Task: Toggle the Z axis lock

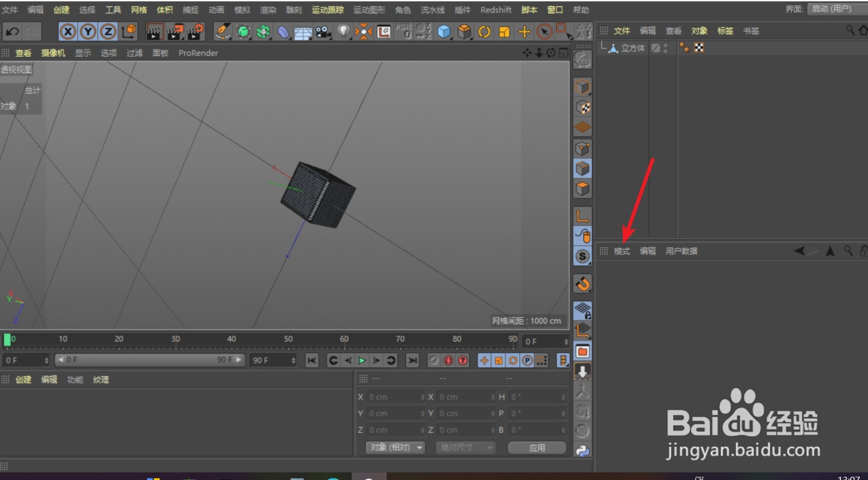Action: (108, 32)
